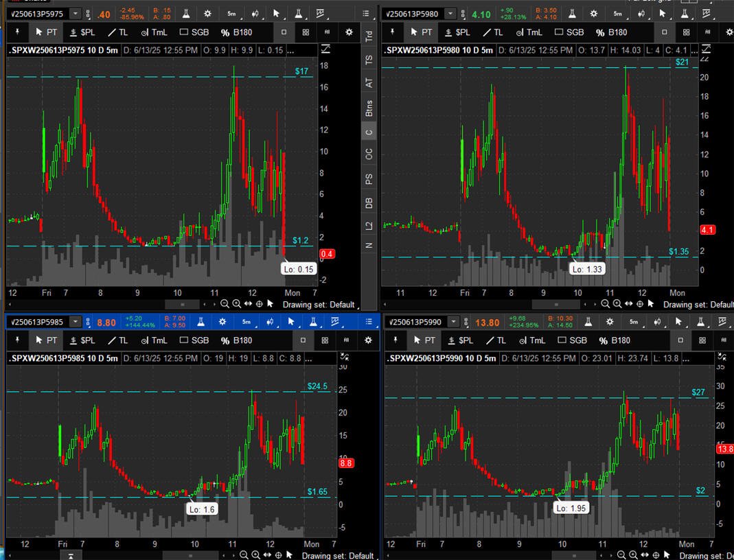Image resolution: width=734 pixels, height=560 pixels.
Task: Zoom out on the P5975 chart
Action: (225, 304)
